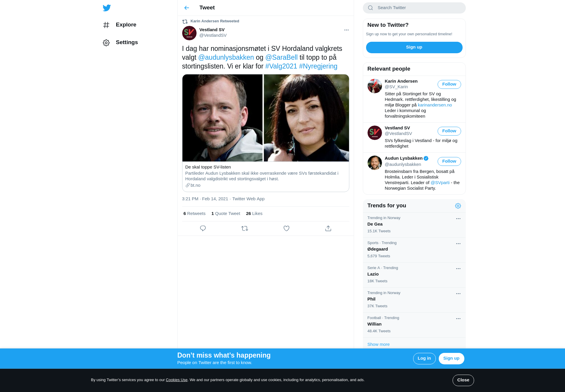
Task: Click the Search Twitter field
Action: click(x=414, y=8)
